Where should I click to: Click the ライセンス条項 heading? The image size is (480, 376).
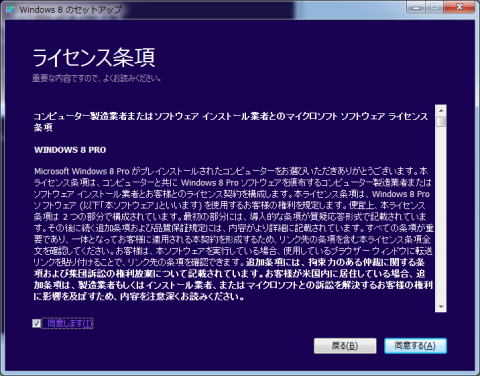tap(94, 58)
